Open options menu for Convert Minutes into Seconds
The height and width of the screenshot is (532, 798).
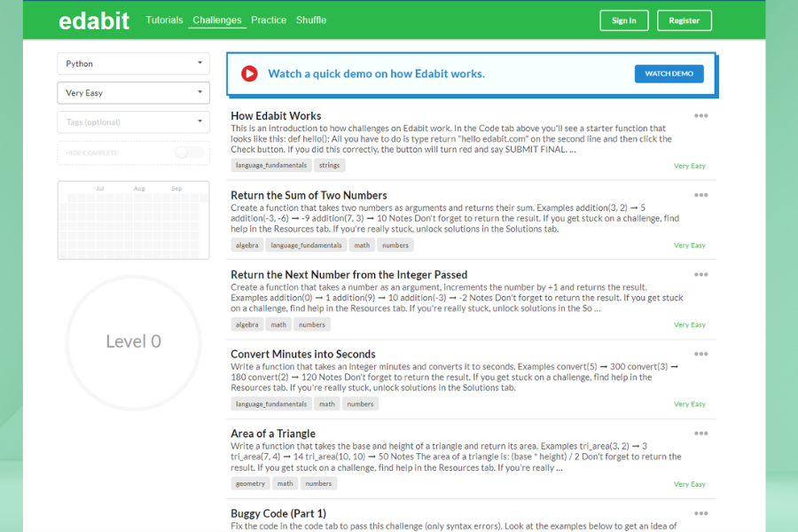point(700,354)
